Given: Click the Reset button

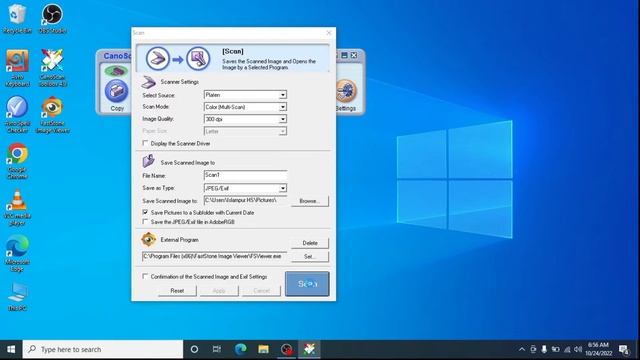Looking at the screenshot, I should click(177, 291).
